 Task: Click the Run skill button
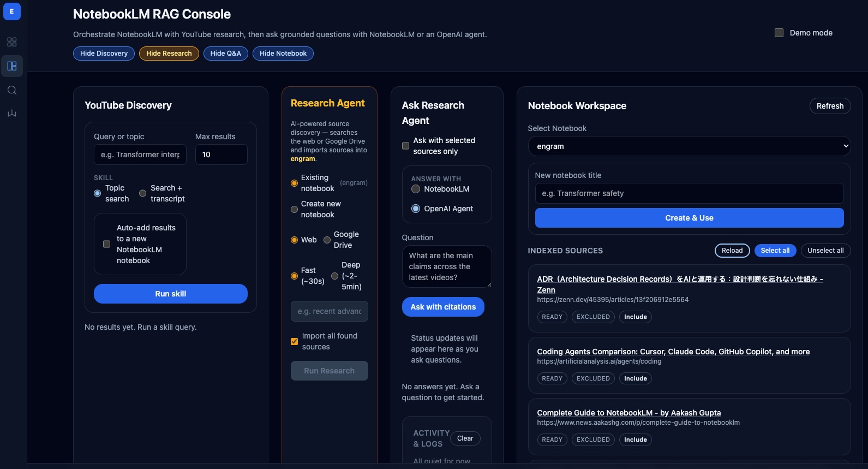tap(171, 294)
